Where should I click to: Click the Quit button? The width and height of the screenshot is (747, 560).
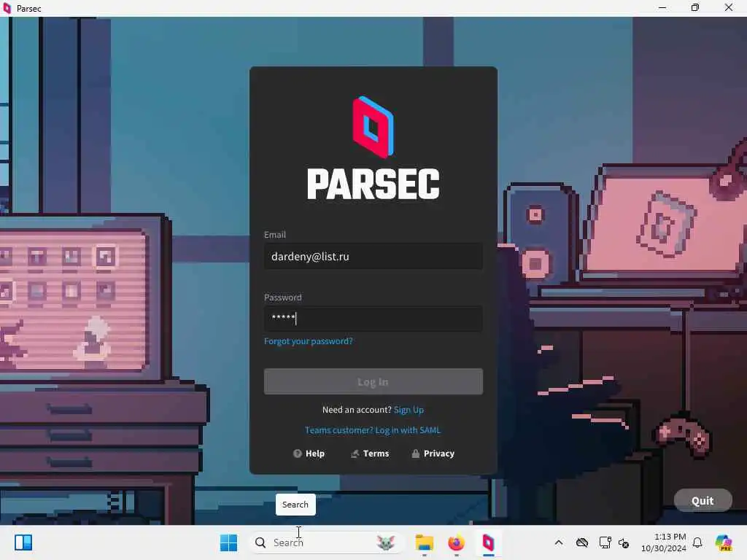click(x=703, y=500)
